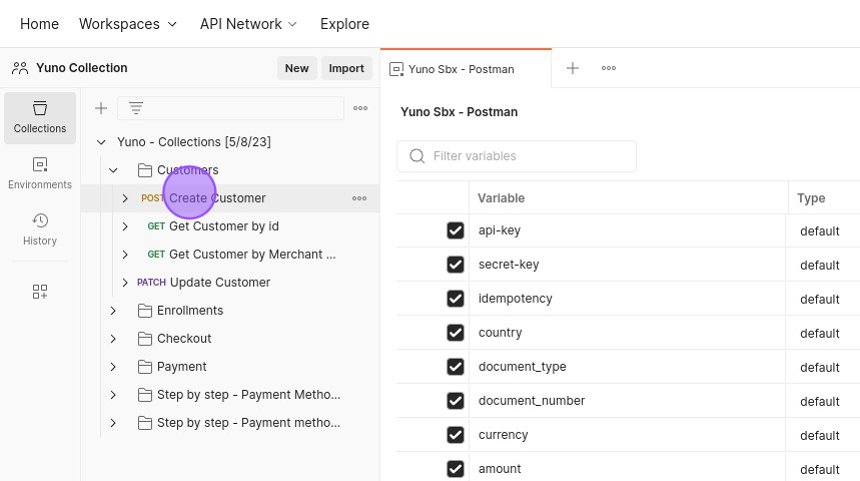Toggle the currency variable checkbox
The image size is (860, 481).
(x=455, y=435)
